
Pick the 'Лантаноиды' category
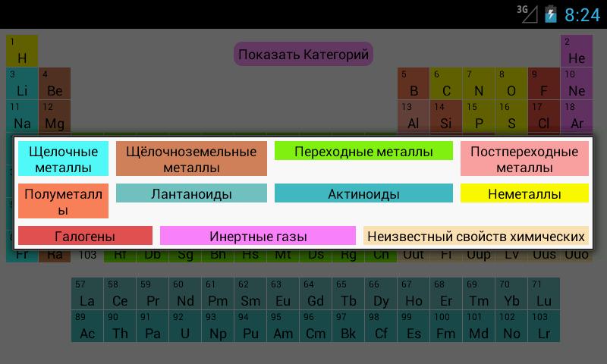pos(191,193)
